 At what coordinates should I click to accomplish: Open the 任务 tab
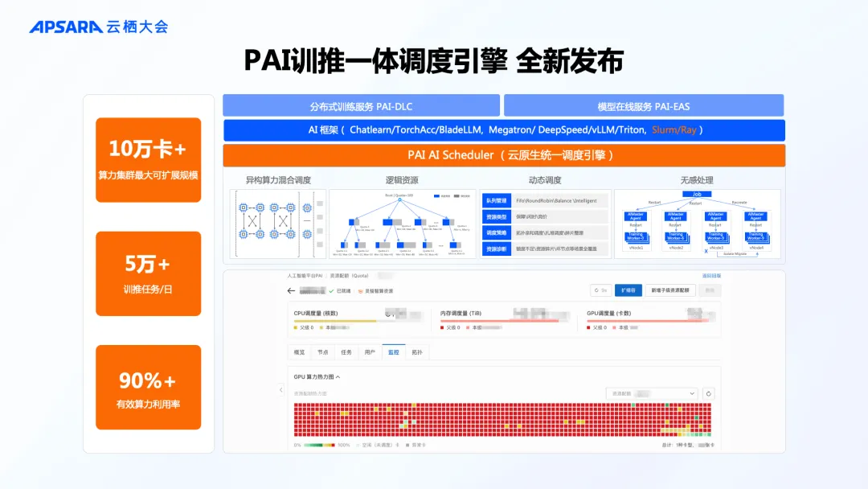[x=346, y=352]
